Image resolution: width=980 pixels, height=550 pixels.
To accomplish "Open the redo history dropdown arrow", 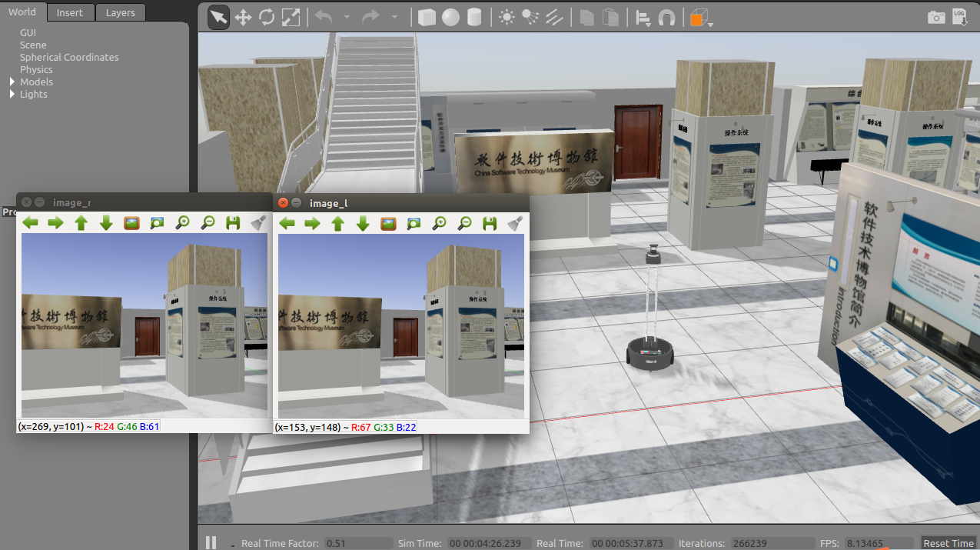I will (x=394, y=18).
